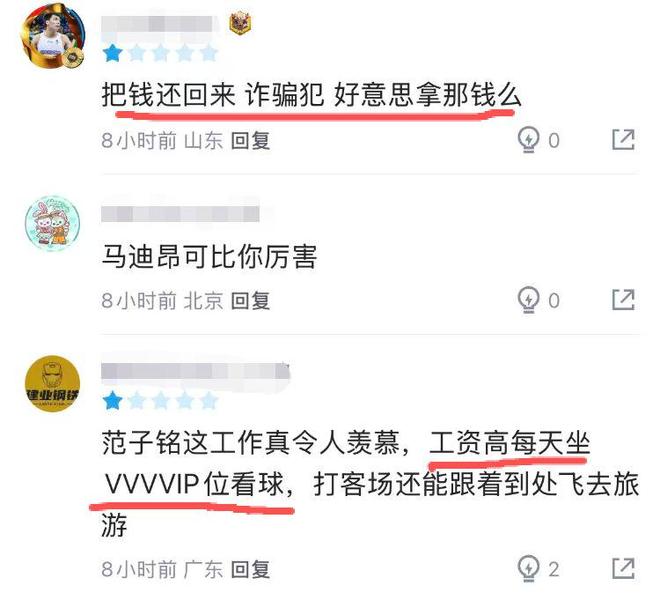
Task: Tap the comment text 把钱还回来 诈骗犯
Action: click(x=213, y=95)
